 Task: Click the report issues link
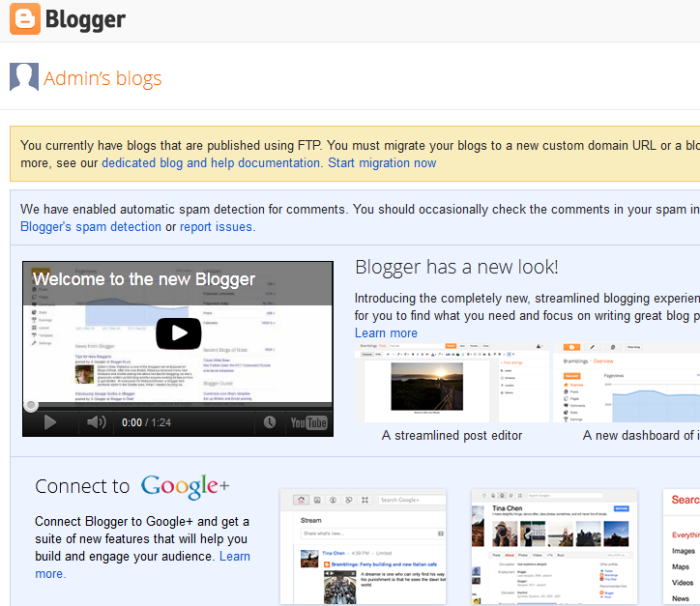click(216, 227)
